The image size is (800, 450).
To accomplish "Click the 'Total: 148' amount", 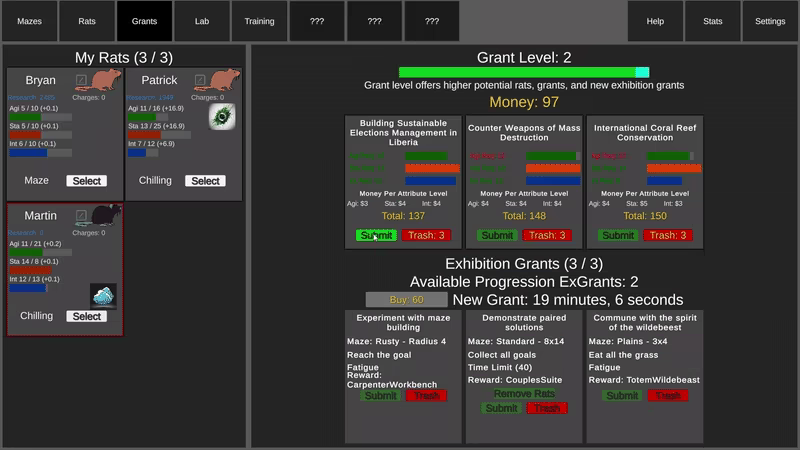I will (x=524, y=216).
